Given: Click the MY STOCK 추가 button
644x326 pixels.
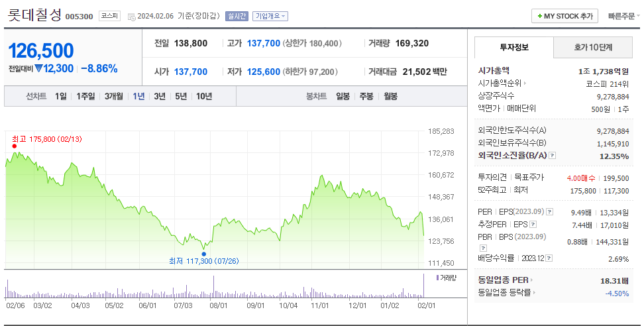Looking at the screenshot, I should coord(564,17).
